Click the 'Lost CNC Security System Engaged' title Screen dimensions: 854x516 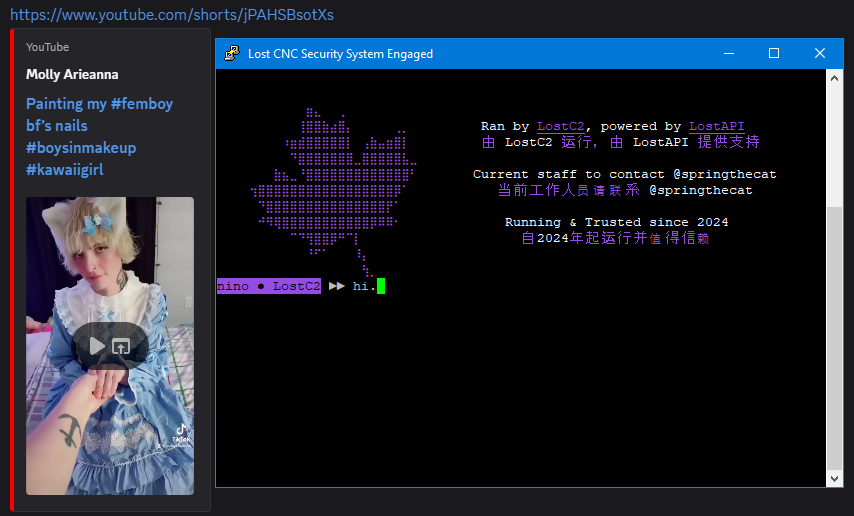[x=340, y=54]
